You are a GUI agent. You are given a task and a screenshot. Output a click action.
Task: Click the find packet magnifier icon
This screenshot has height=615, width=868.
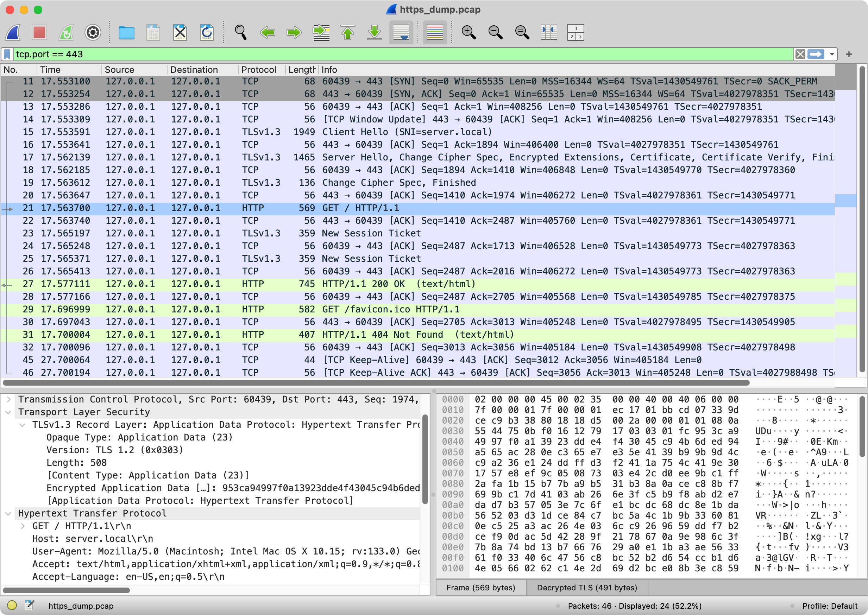[241, 32]
